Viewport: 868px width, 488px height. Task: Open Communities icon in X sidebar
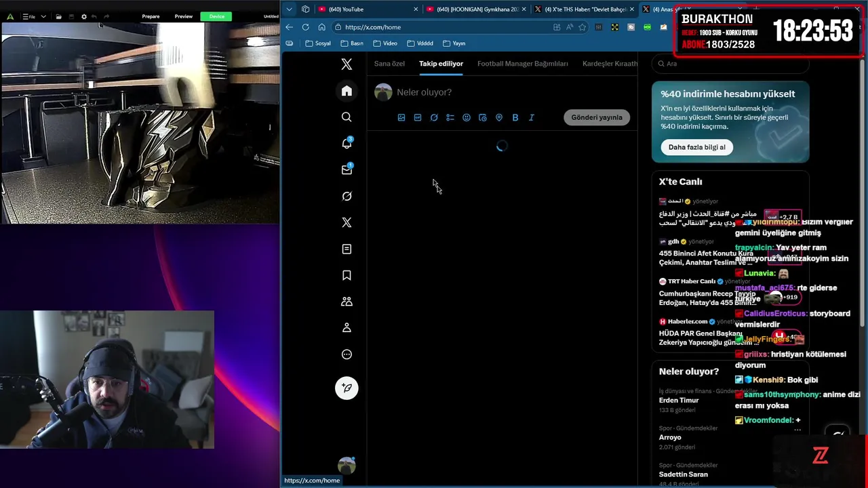click(347, 302)
